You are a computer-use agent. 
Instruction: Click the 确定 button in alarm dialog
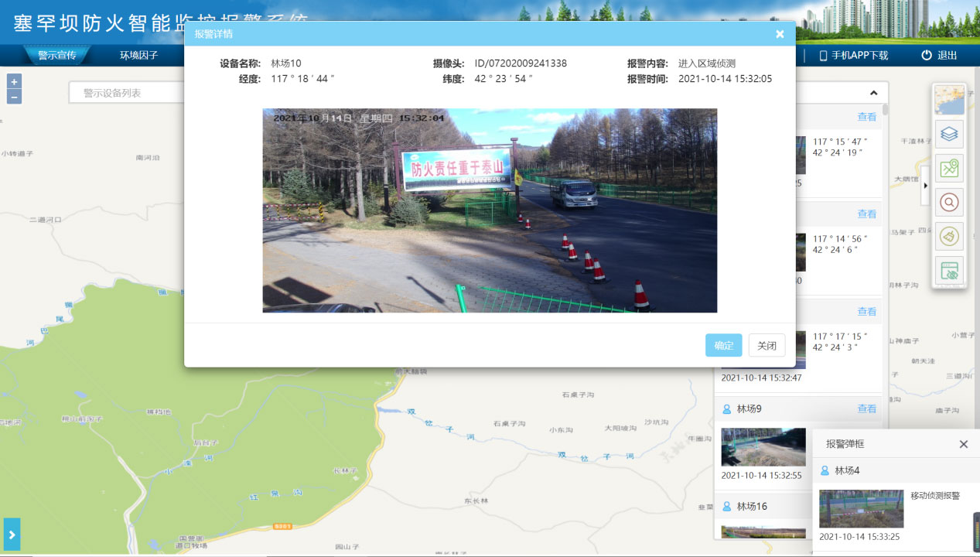pos(723,345)
